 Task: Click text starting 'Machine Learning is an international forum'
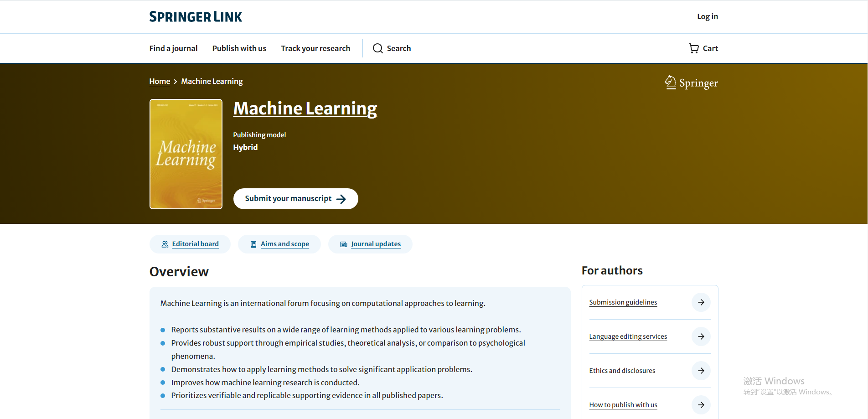point(323,303)
